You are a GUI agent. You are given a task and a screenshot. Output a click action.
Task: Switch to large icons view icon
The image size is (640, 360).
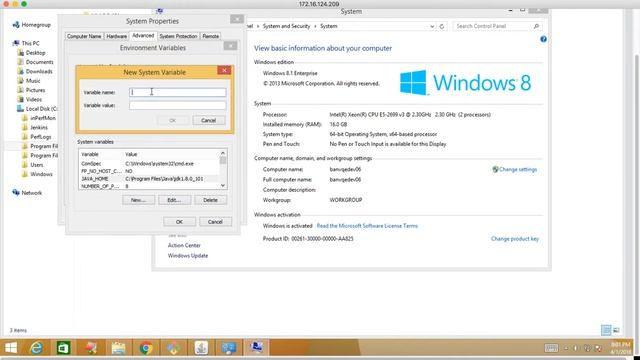(x=616, y=330)
